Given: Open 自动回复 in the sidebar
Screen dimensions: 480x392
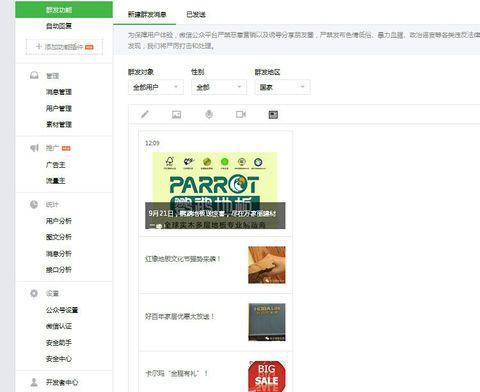Looking at the screenshot, I should coord(59,26).
